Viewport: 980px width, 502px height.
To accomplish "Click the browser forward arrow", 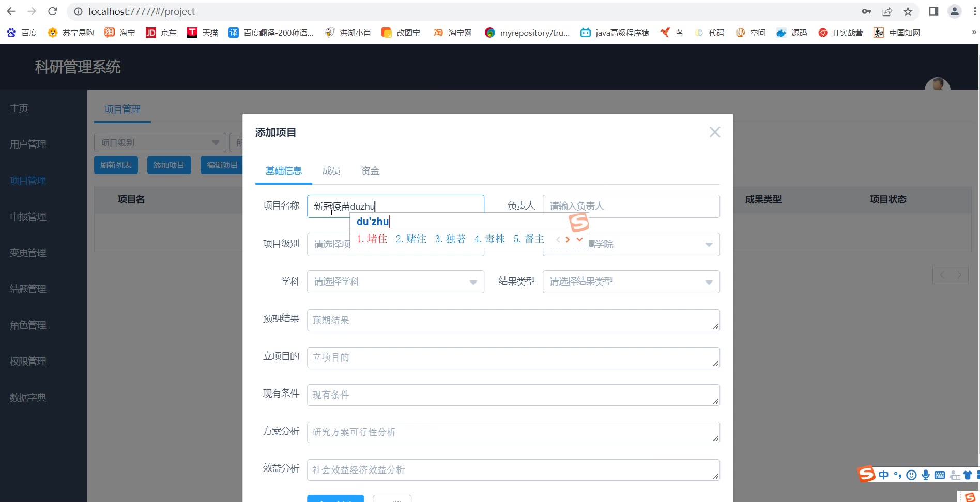I will pyautogui.click(x=32, y=11).
